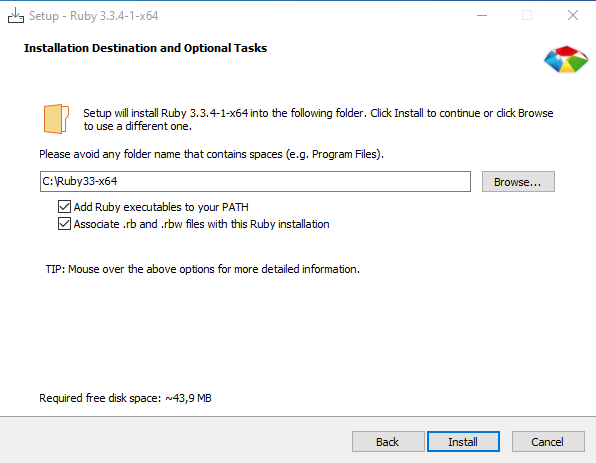Click the orange folder icon
Viewport: 596px width, 463px height.
(x=56, y=119)
